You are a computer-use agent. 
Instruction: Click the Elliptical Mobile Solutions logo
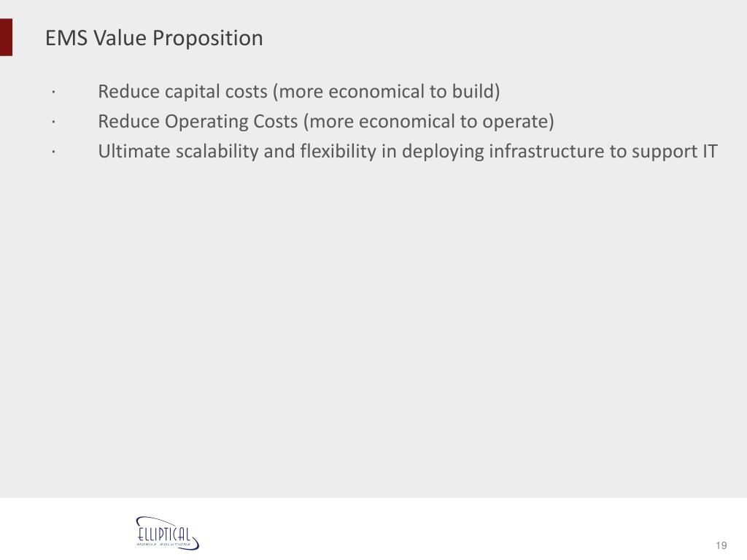(167, 533)
